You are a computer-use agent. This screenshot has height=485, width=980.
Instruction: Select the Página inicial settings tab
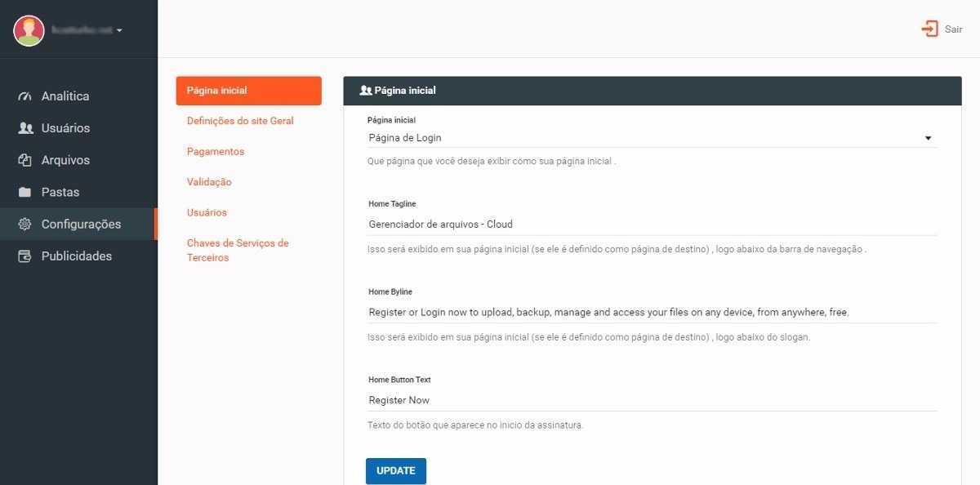tap(248, 91)
